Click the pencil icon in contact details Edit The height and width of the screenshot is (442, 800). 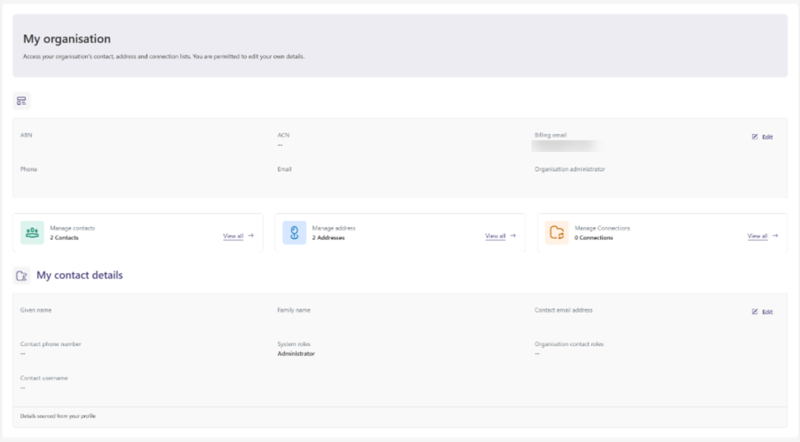[x=755, y=312]
